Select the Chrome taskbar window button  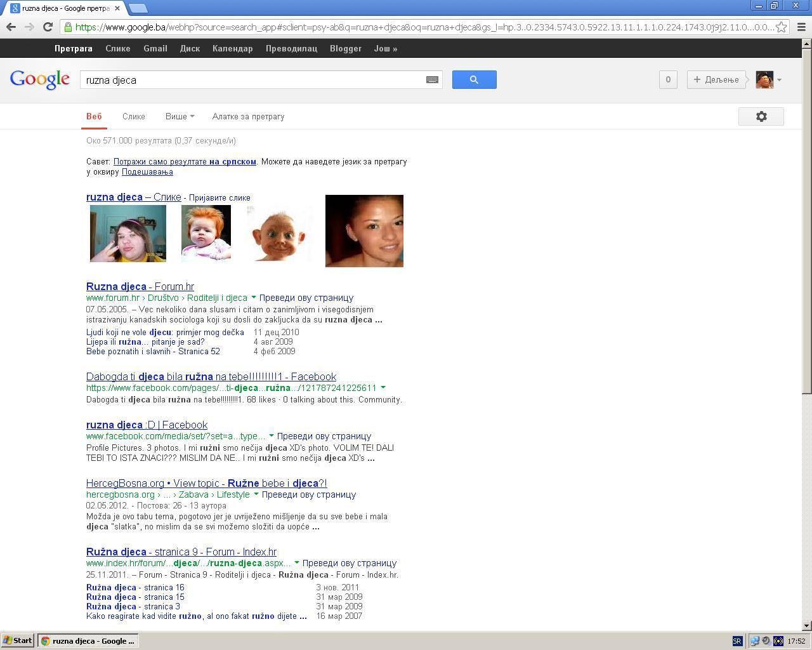pos(88,640)
